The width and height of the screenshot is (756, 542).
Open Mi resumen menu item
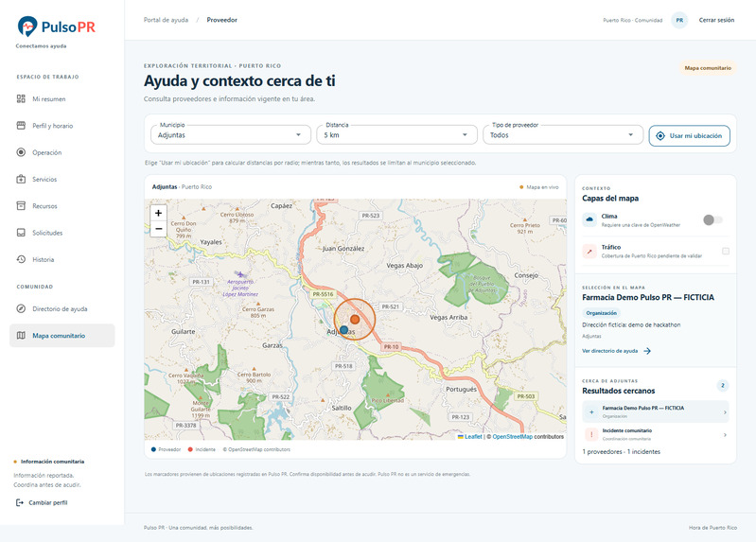62,99
